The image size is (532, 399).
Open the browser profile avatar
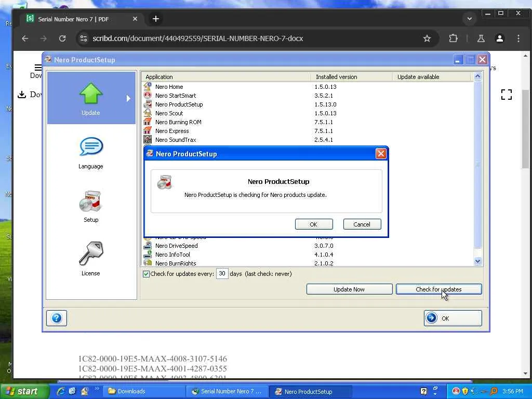pos(499,38)
